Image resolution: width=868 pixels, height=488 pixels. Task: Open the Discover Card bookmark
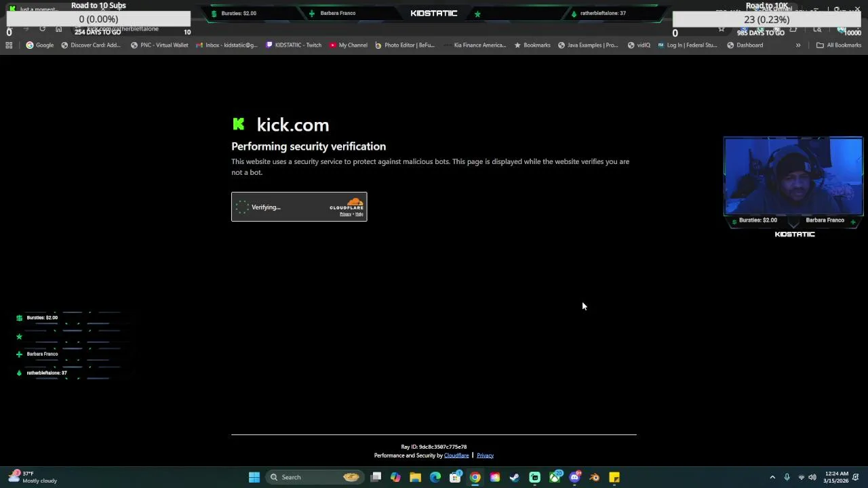91,45
